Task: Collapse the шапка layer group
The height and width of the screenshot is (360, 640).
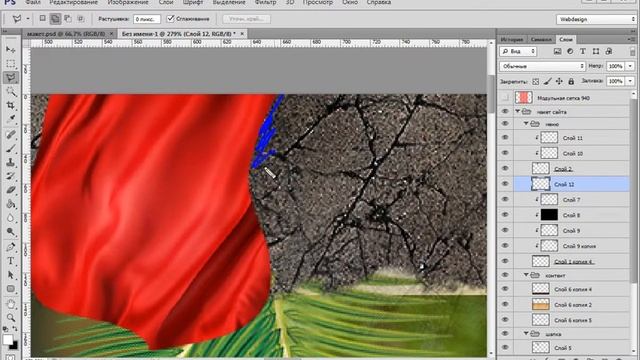Action: pos(526,333)
